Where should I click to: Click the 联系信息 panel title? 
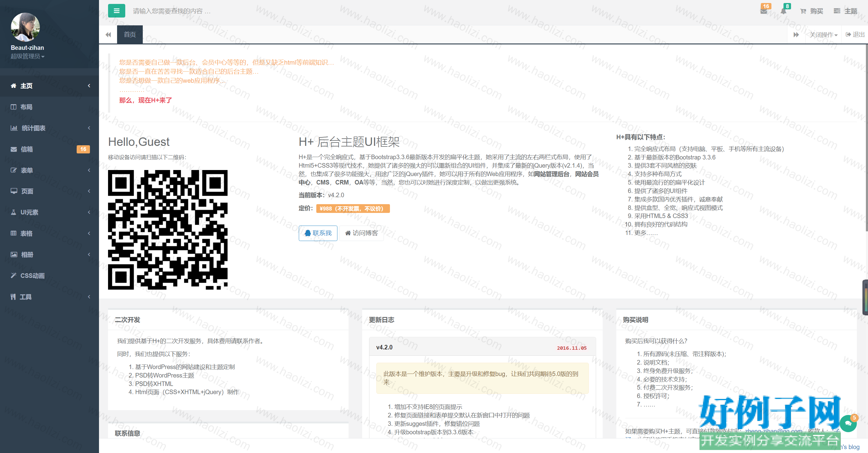[127, 433]
